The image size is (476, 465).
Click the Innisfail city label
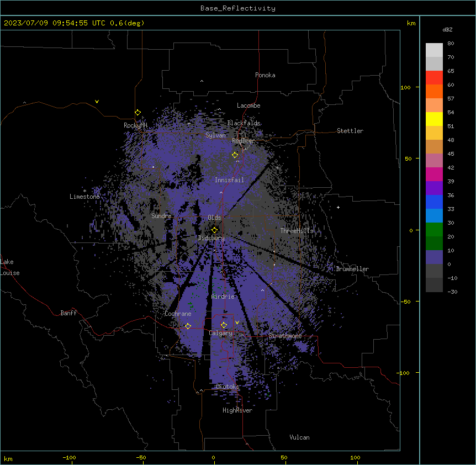229,180
